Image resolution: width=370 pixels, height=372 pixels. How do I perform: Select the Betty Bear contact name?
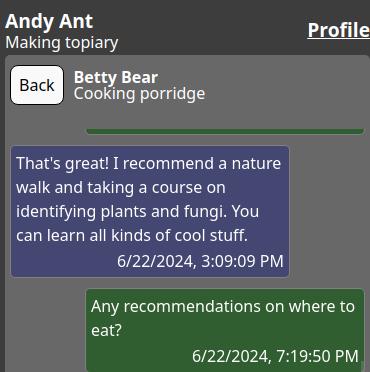pyautogui.click(x=116, y=78)
